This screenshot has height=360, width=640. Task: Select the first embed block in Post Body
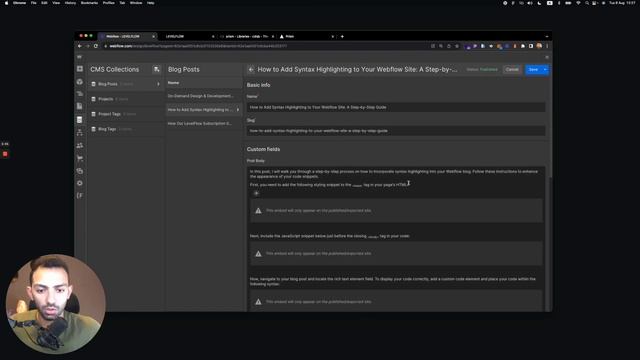pyautogui.click(x=397, y=211)
